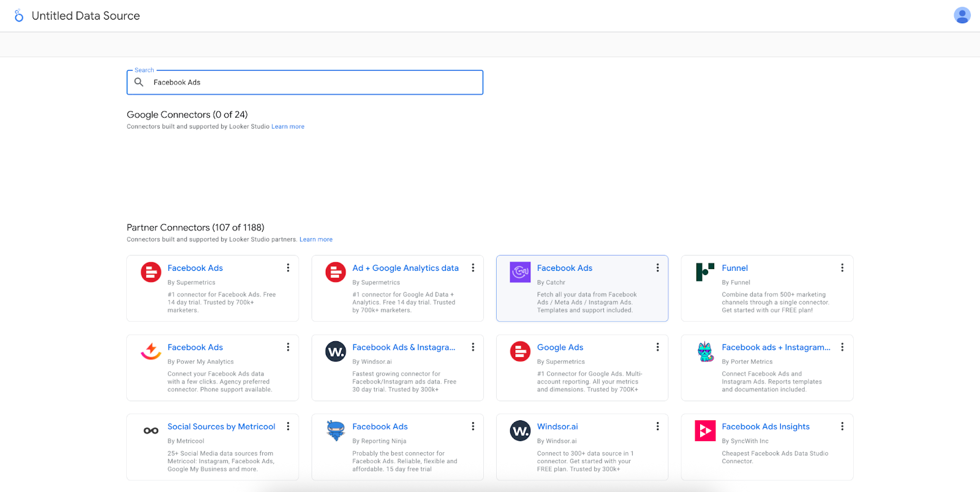Select Facebook Ads Insights connector title
The width and height of the screenshot is (980, 492).
[x=766, y=426]
